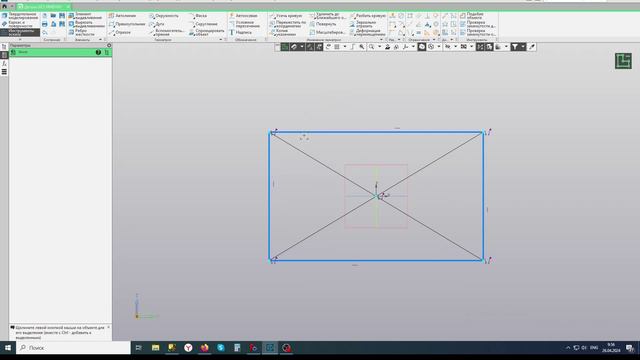The image size is (640, 360).
Task: Click the help question-mark in Параметры panel
Action: (x=98, y=52)
